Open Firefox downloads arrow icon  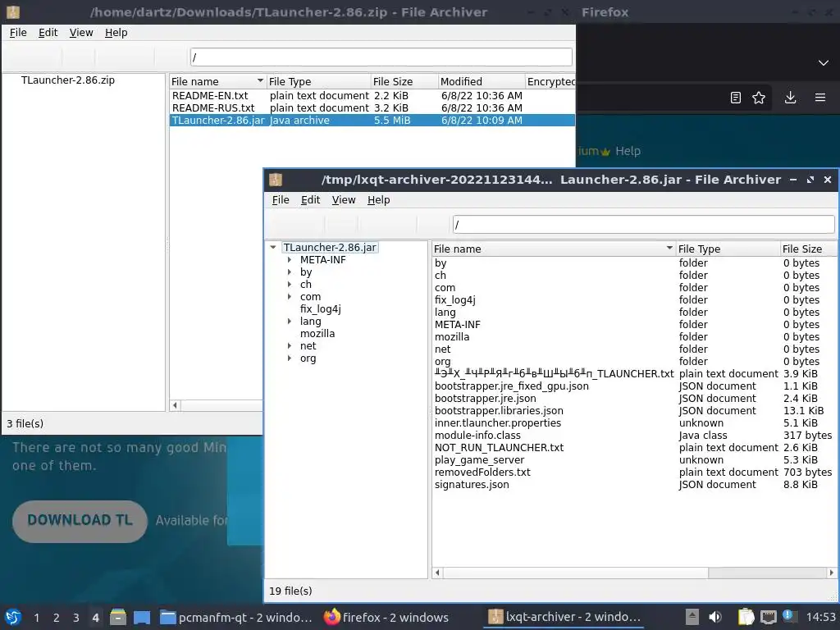click(x=790, y=98)
